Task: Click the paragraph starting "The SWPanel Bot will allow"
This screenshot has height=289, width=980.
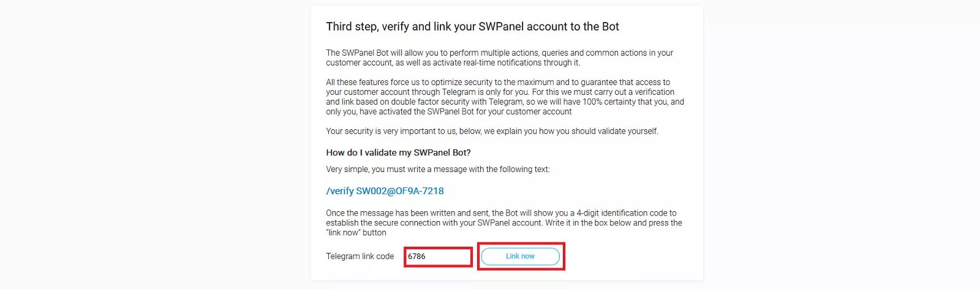Action: pyautogui.click(x=499, y=58)
